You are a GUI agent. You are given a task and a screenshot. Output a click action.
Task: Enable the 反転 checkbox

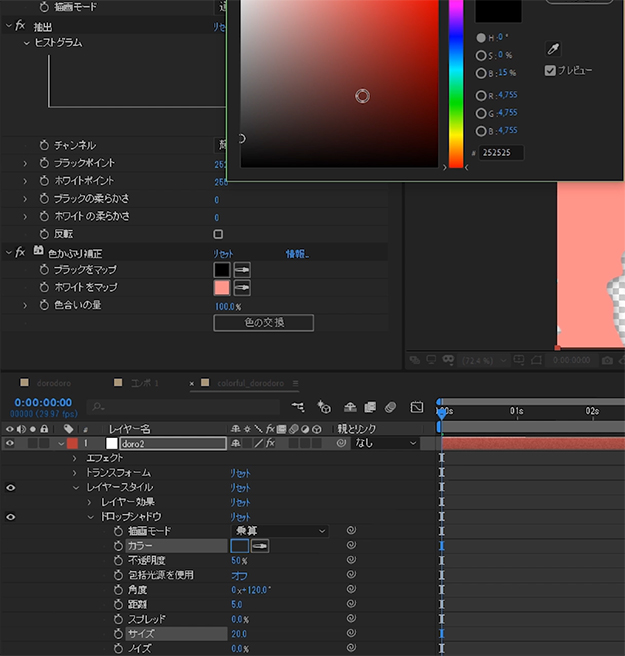click(219, 234)
